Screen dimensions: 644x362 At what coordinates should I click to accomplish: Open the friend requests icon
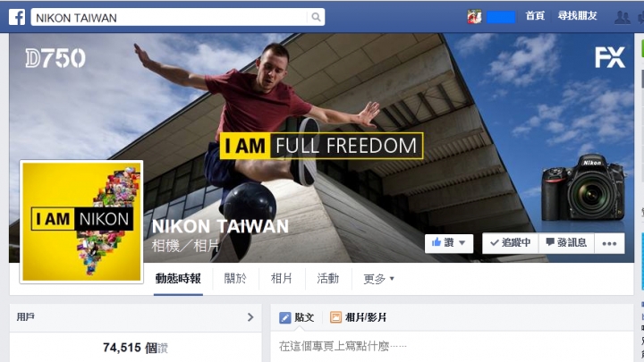pyautogui.click(x=622, y=17)
